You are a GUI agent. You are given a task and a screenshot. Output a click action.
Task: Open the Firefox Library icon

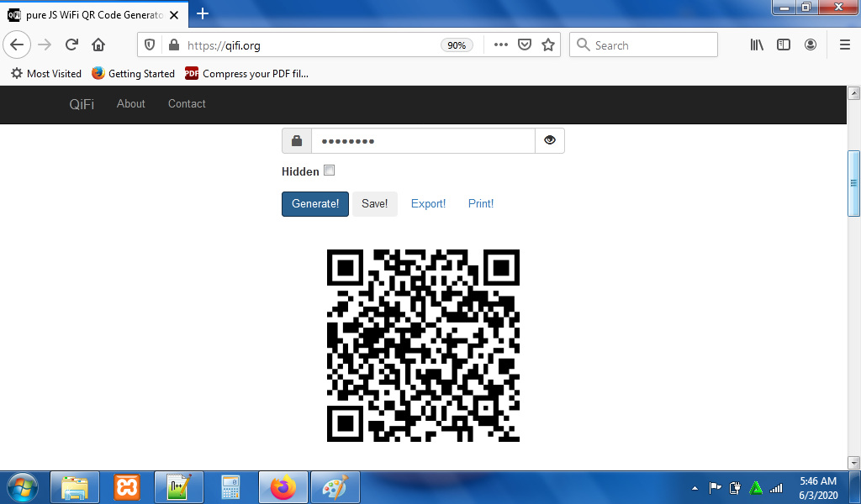tap(756, 45)
